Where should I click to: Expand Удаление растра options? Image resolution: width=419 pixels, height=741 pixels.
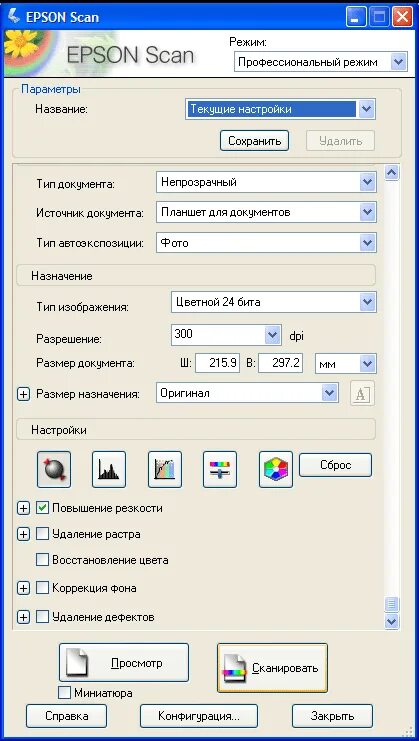[23, 534]
